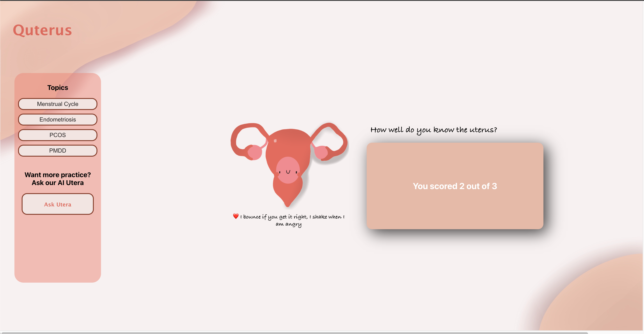Image resolution: width=644 pixels, height=334 pixels.
Task: Click the 'You scored 2 out of 3' text
Action: point(455,186)
